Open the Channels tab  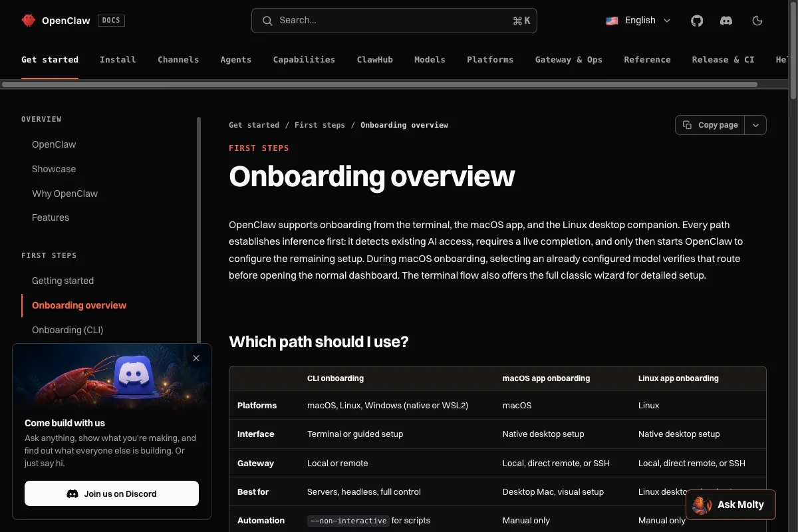(x=178, y=59)
